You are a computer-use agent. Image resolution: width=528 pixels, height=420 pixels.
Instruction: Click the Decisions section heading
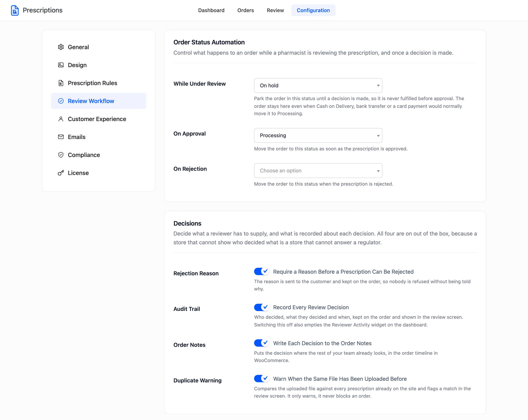pos(187,223)
